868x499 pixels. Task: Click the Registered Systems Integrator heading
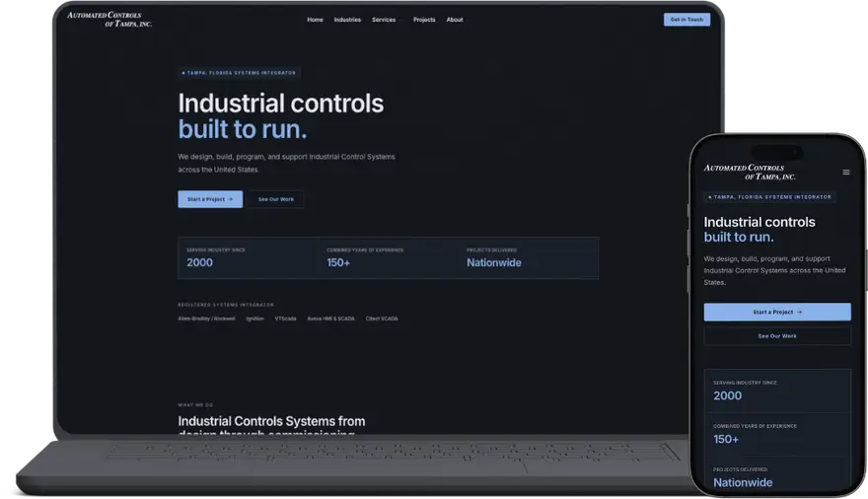click(x=226, y=305)
